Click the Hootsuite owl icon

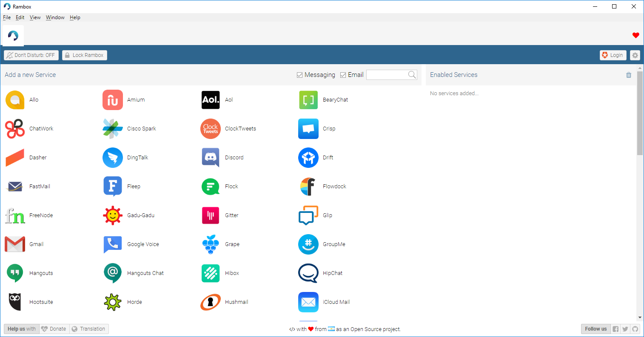(x=15, y=302)
